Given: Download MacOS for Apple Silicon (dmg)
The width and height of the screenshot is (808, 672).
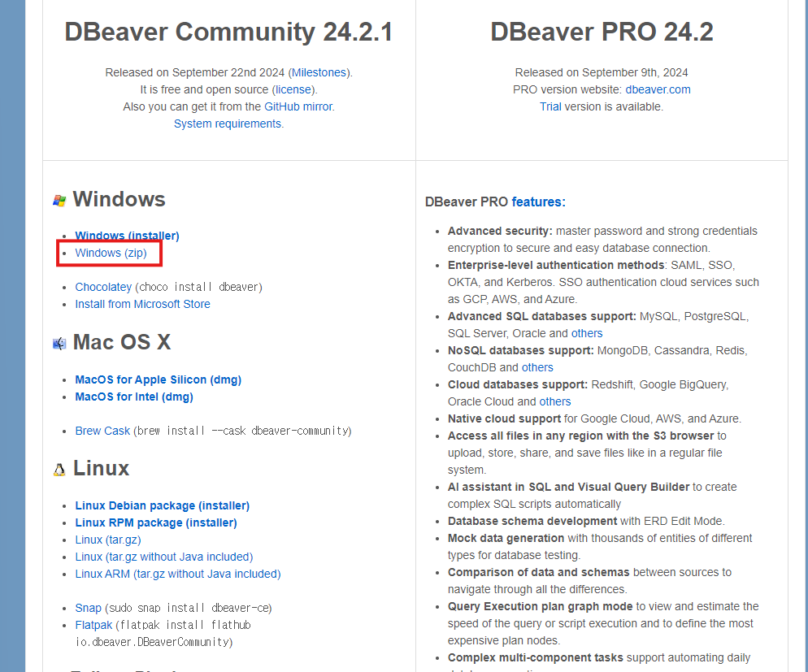Looking at the screenshot, I should [x=159, y=379].
